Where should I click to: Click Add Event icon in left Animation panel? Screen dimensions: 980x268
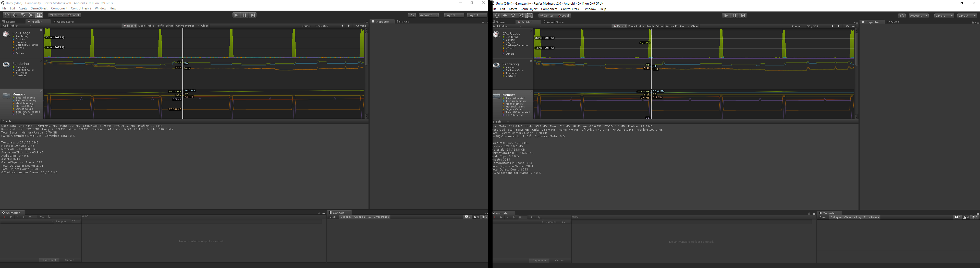coord(49,217)
